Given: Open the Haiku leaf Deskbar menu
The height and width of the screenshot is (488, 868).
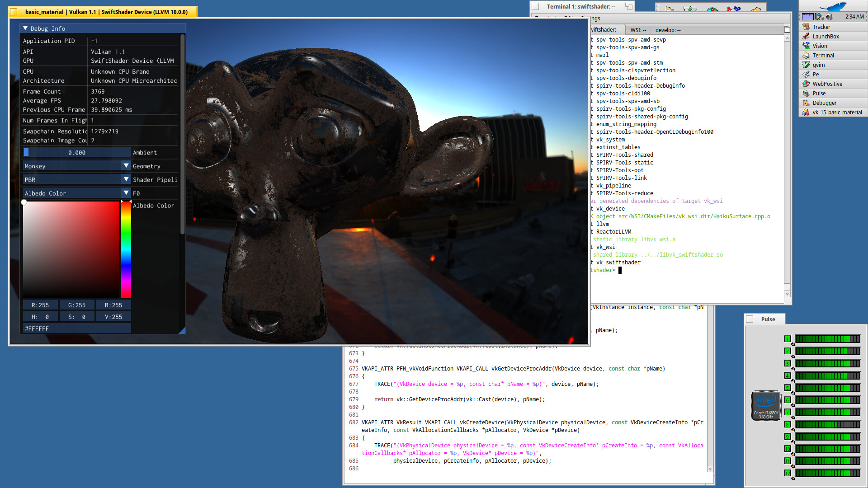Looking at the screenshot, I should click(833, 6).
